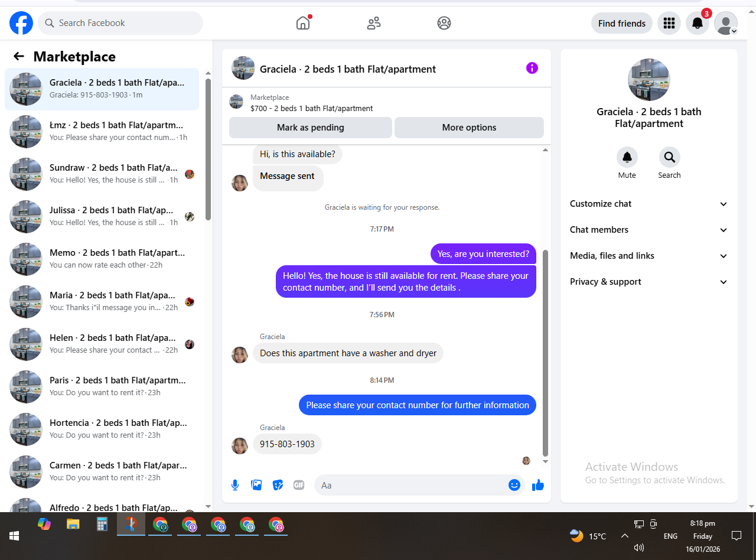Open the Friends icon in top navigation
The image size is (756, 560).
[x=373, y=23]
